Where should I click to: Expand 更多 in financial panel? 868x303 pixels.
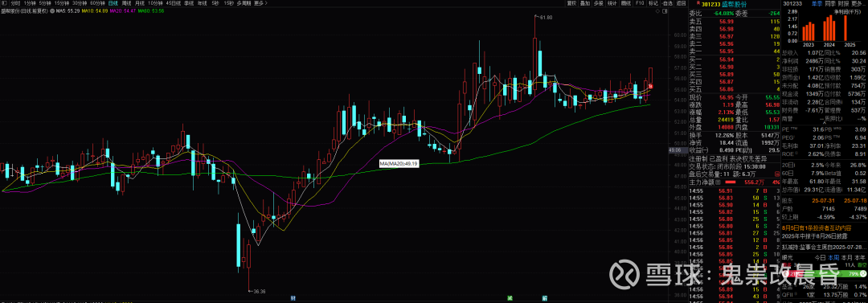(x=858, y=3)
